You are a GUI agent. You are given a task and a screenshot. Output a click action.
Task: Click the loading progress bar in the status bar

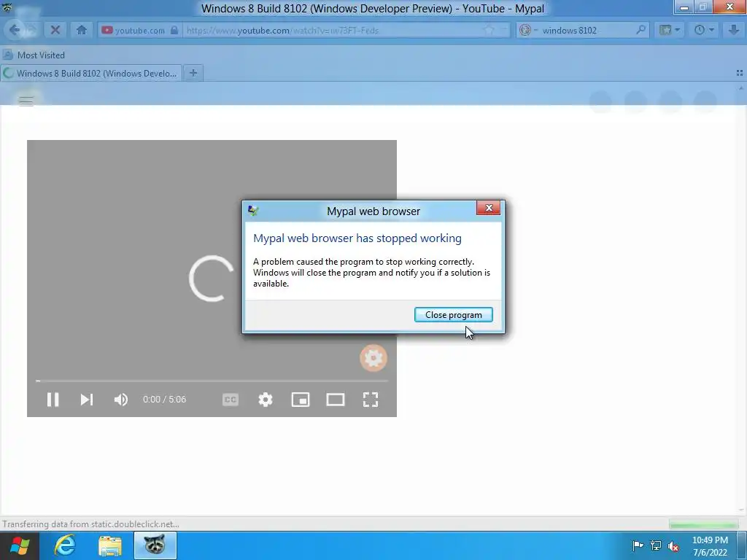703,525
